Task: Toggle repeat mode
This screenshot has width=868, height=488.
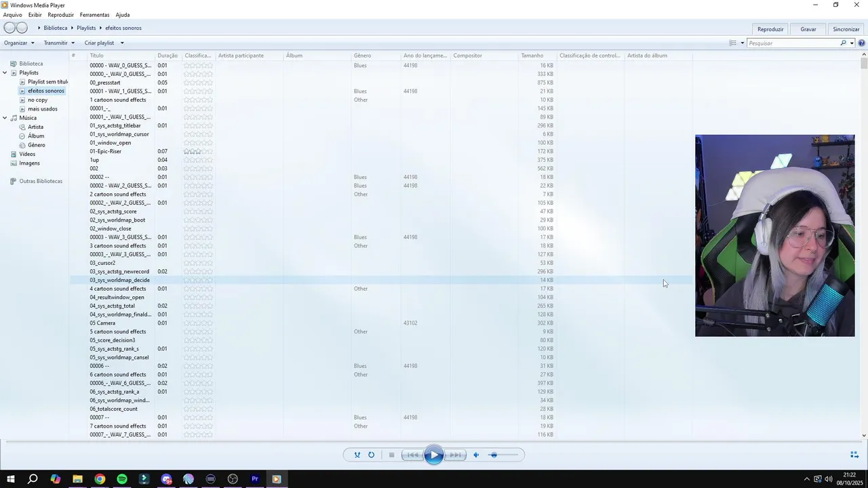Action: pyautogui.click(x=371, y=455)
